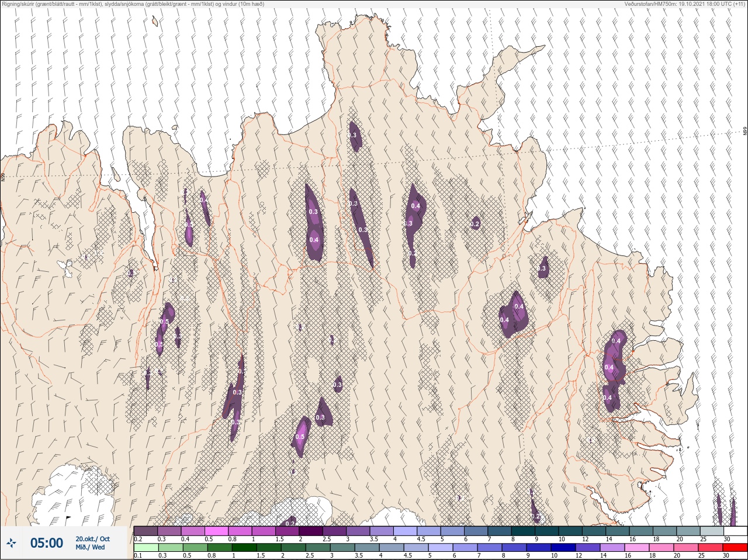Click the '4.5' label in the upper legend
Viewport: 748px width, 560px height.
click(x=421, y=540)
